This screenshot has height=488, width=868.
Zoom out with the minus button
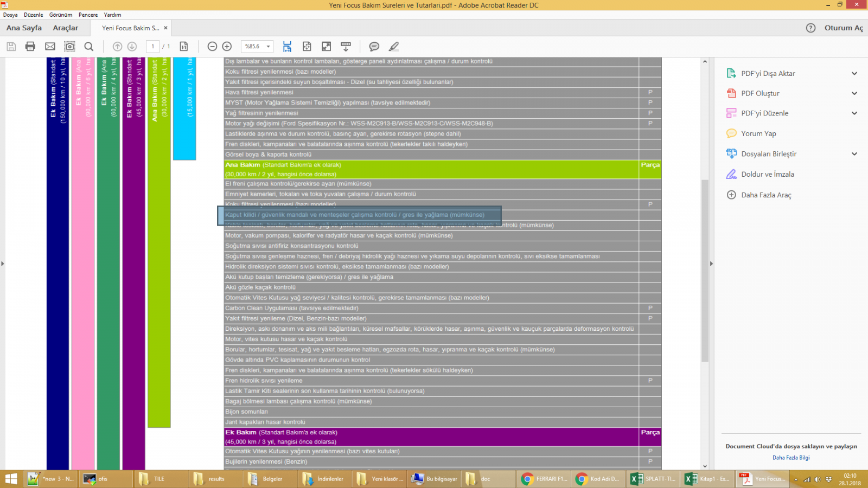pyautogui.click(x=213, y=47)
